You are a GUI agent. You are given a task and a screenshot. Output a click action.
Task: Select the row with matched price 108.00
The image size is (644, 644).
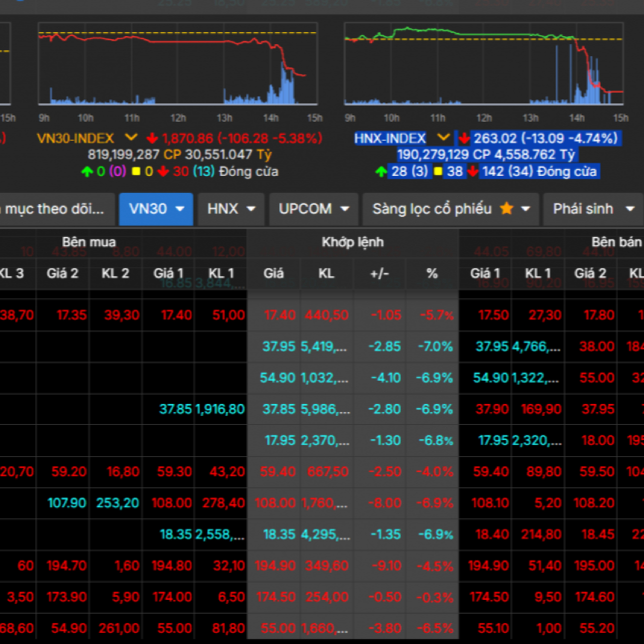pos(275,503)
